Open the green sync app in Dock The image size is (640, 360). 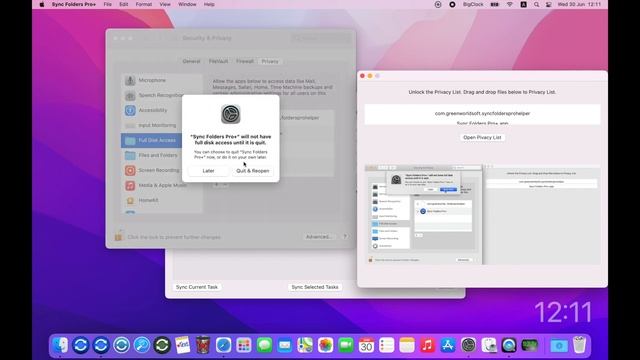click(162, 345)
